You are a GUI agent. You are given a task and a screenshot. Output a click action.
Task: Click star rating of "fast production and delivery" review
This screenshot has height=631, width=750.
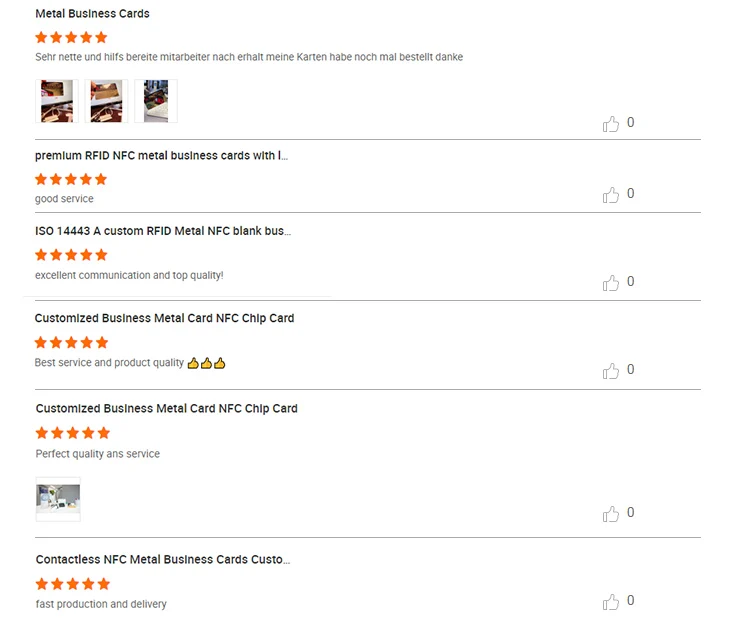tap(72, 584)
